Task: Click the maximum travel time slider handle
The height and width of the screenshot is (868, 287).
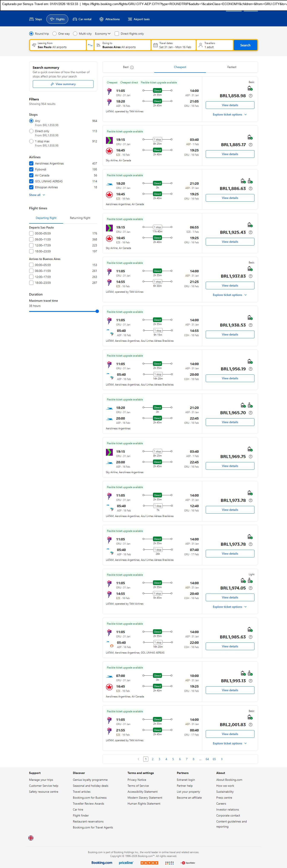Action: coord(97,311)
